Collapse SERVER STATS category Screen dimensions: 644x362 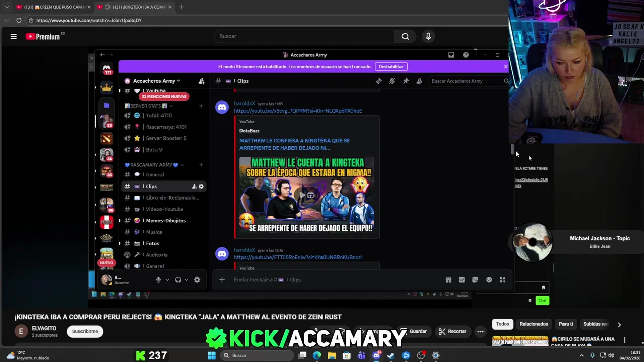click(x=148, y=106)
